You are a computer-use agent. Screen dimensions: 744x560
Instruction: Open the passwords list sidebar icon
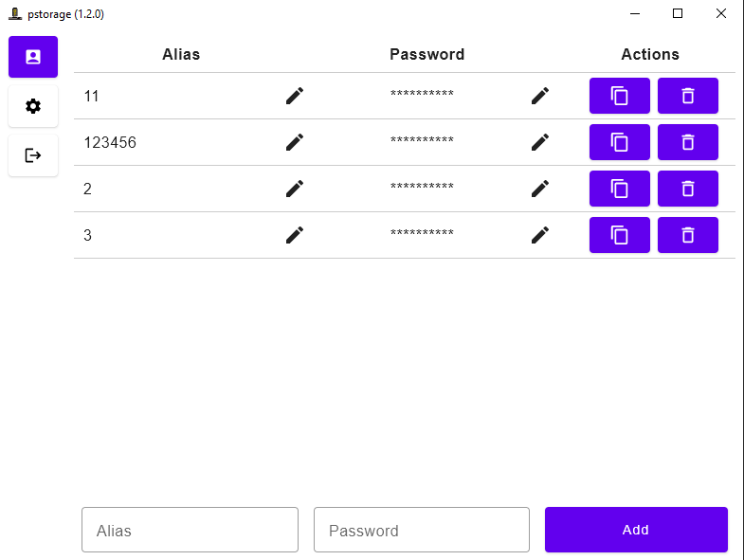[33, 57]
